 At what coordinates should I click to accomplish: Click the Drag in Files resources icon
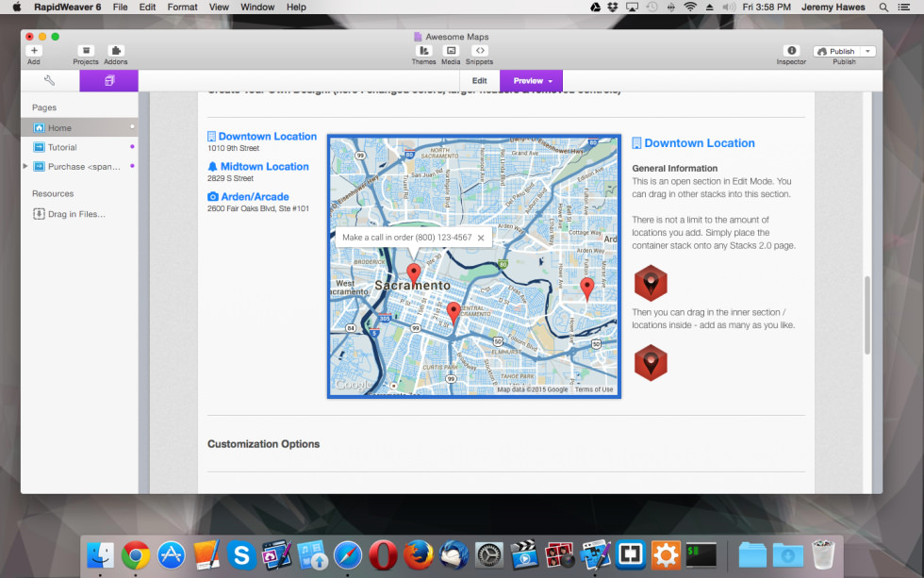click(39, 214)
